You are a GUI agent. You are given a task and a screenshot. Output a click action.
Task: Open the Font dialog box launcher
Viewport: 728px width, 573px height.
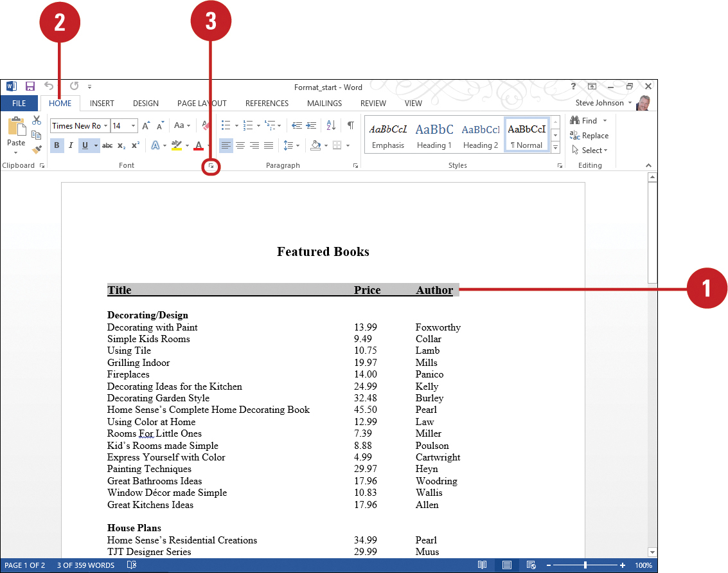211,166
